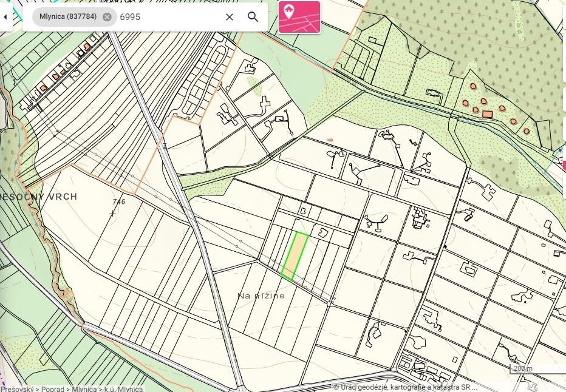Click the 746 elevation point label

(x=118, y=201)
